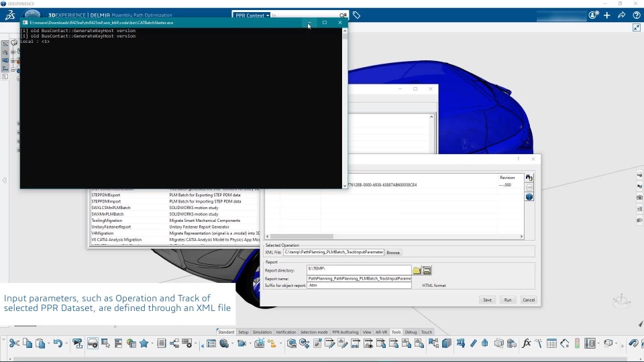Select V6 CATIA Analysis Migration row
Image resolution: width=644 pixels, height=362 pixels.
[175, 240]
